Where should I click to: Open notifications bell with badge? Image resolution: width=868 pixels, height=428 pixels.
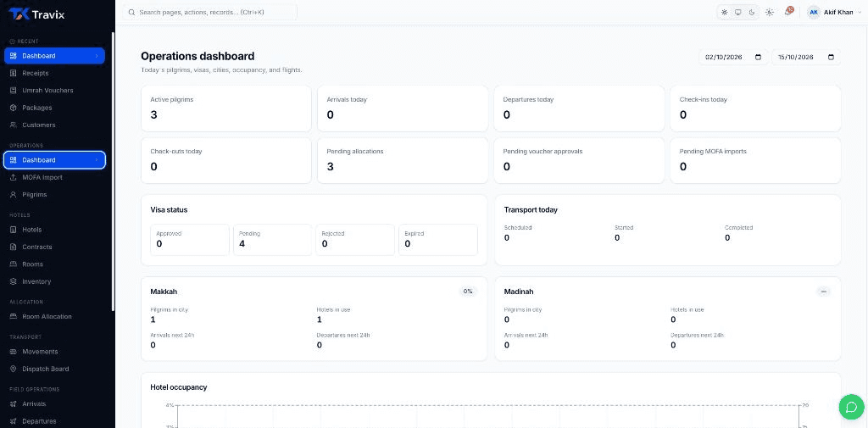pyautogui.click(x=788, y=12)
